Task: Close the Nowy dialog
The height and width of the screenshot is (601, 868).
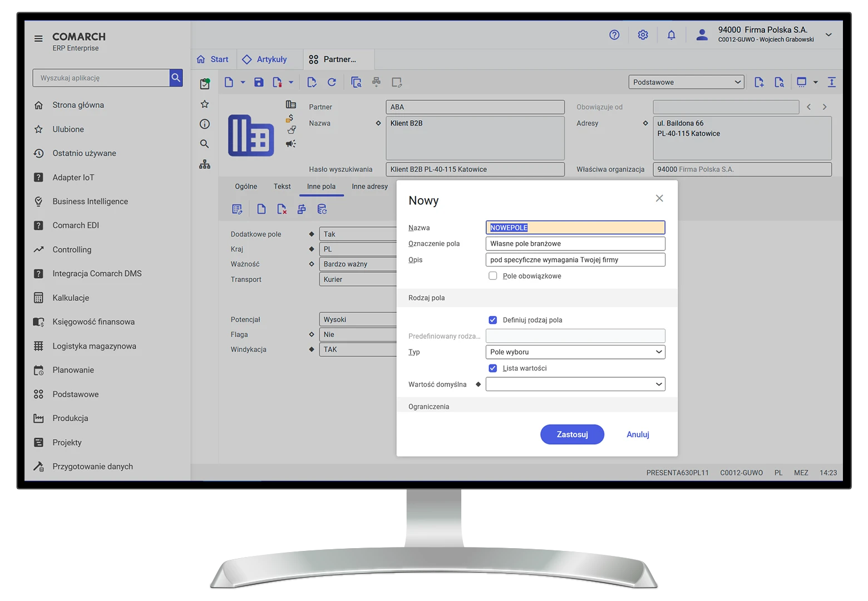Action: pyautogui.click(x=659, y=198)
